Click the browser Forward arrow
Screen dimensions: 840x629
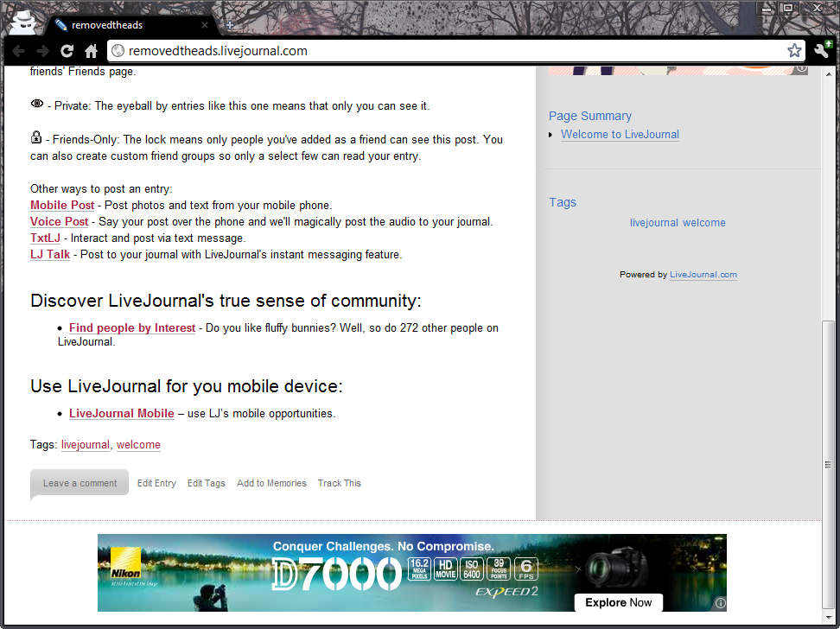click(x=42, y=51)
